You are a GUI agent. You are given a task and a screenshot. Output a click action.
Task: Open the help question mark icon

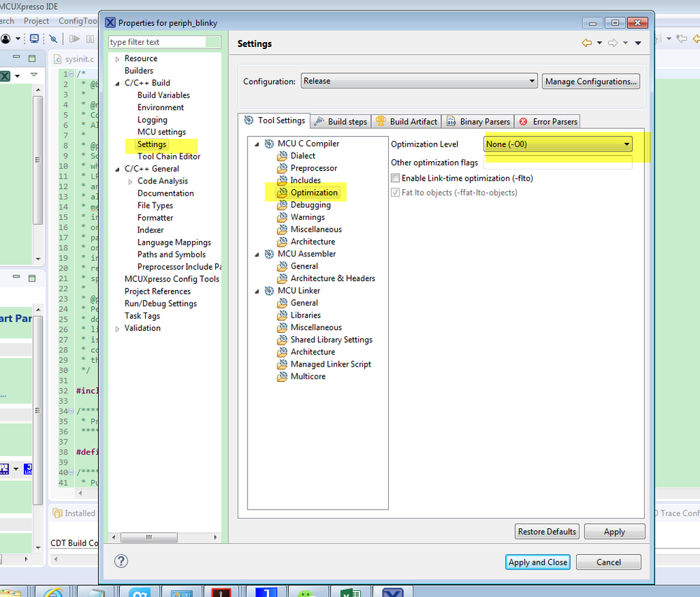pos(121,561)
